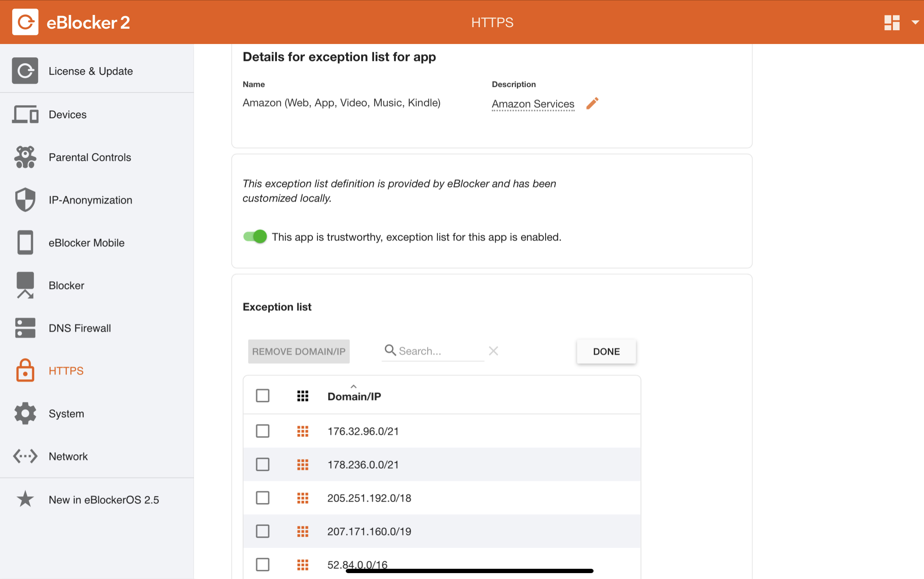Click the header grid icon
The height and width of the screenshot is (579, 924).
[x=302, y=396]
